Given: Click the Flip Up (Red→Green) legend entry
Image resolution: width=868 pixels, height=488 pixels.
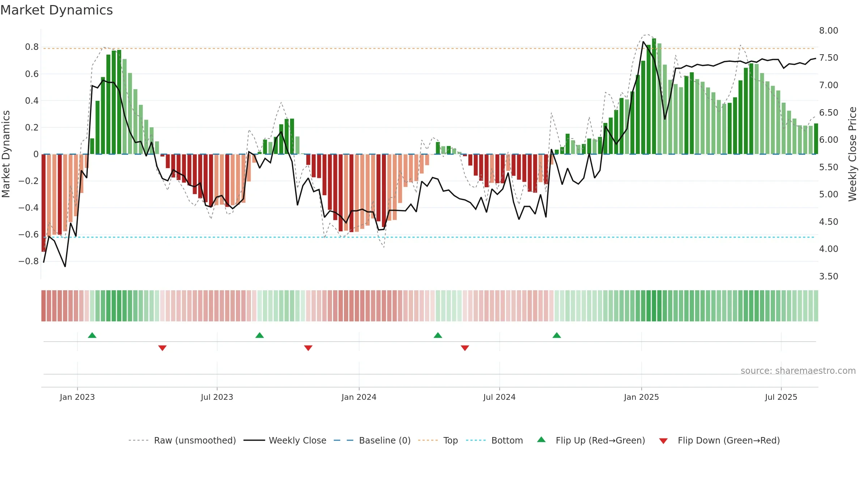Looking at the screenshot, I should 591,440.
